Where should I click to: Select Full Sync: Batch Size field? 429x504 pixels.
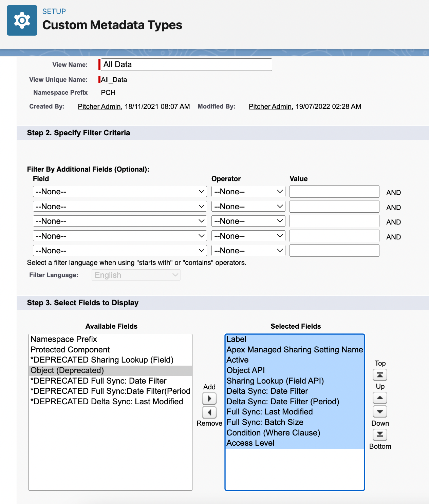[x=265, y=422]
